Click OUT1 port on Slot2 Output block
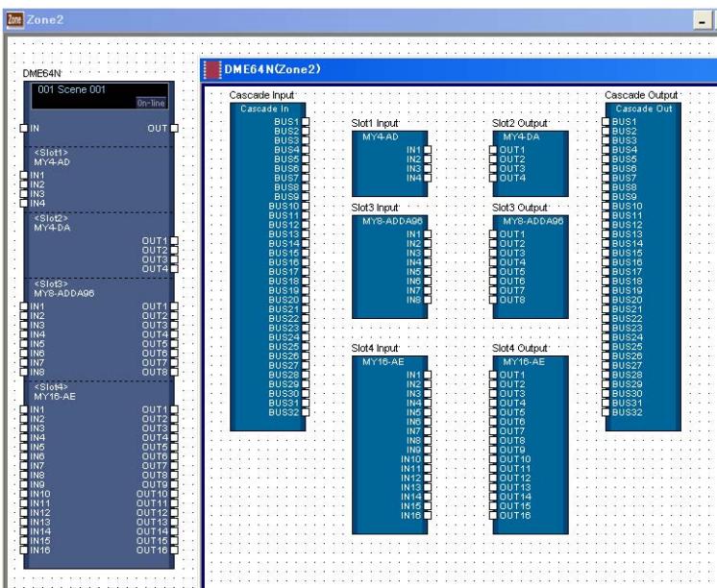 (493, 150)
